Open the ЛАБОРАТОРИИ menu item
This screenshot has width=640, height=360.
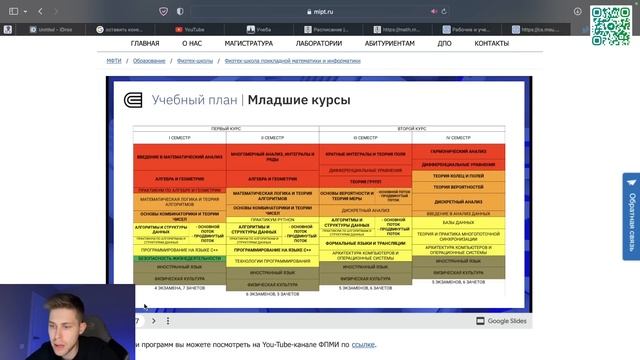(319, 43)
